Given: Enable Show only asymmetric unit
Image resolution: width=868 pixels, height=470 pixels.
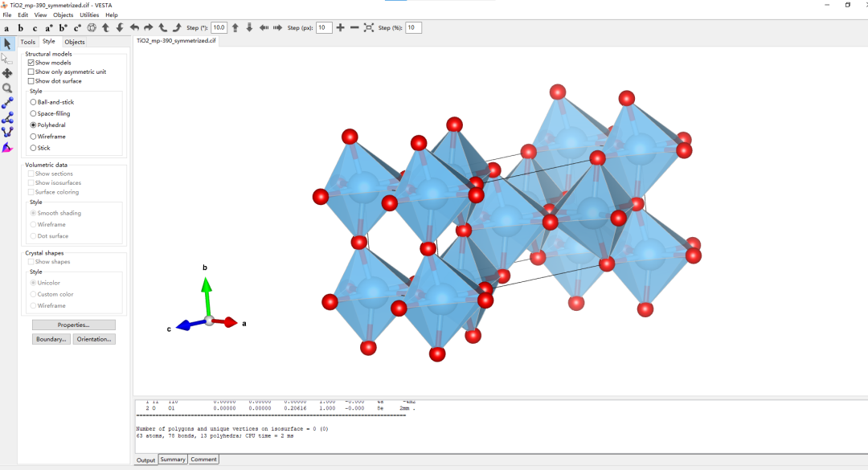Looking at the screenshot, I should pyautogui.click(x=31, y=72).
